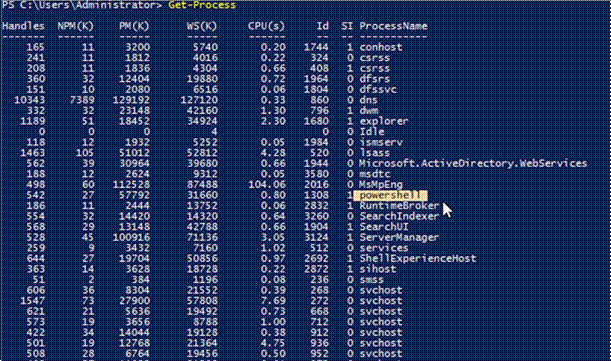
Task: Click the ProcessName column header
Action: pos(393,26)
